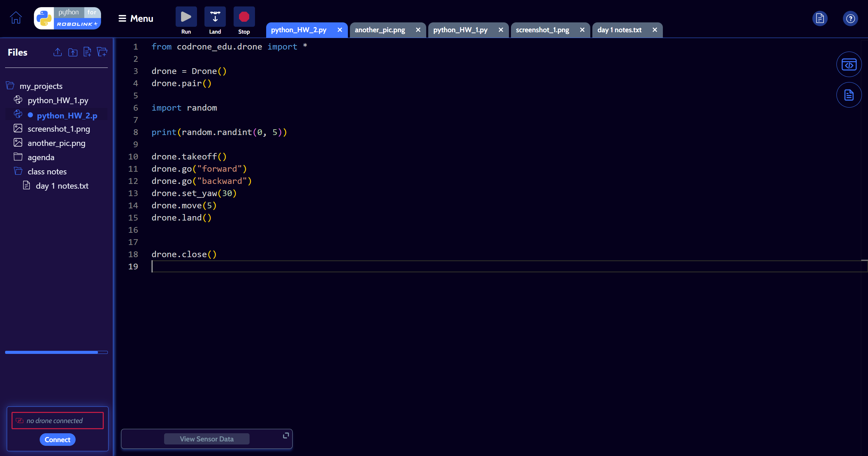Run the current Python script
This screenshot has height=456, width=868.
(x=186, y=16)
